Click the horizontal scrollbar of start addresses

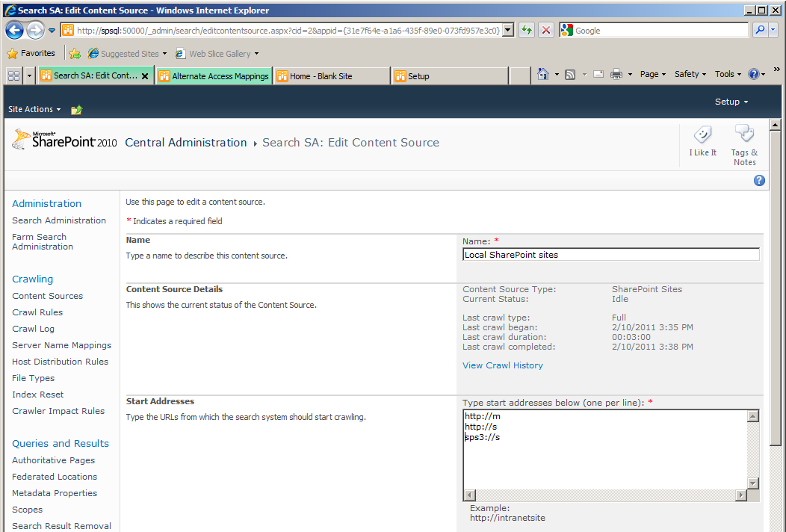click(605, 495)
